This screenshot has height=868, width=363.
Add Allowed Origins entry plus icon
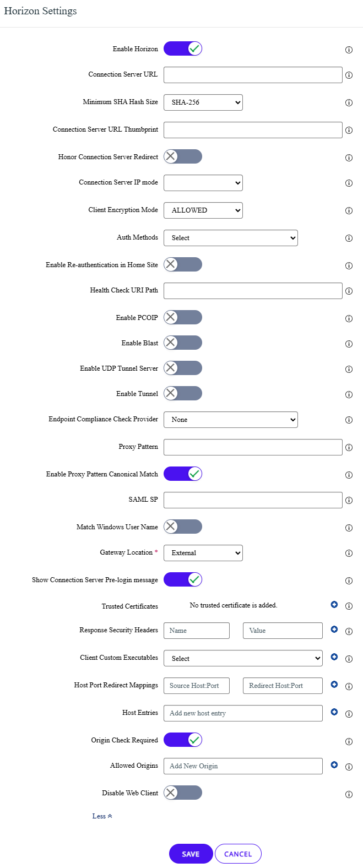(x=334, y=764)
